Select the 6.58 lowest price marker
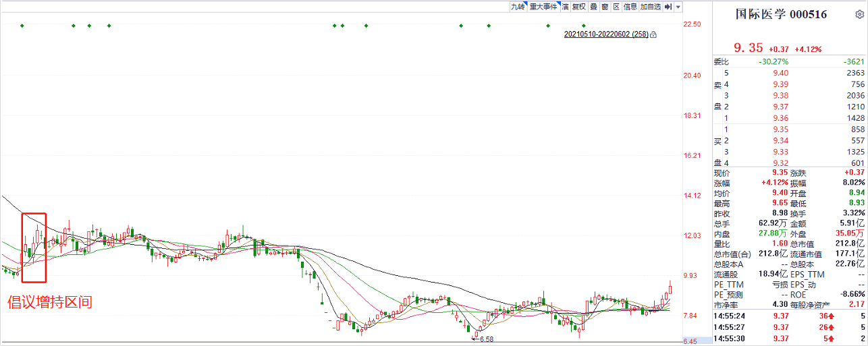This screenshot has height=346, width=868. (x=485, y=339)
